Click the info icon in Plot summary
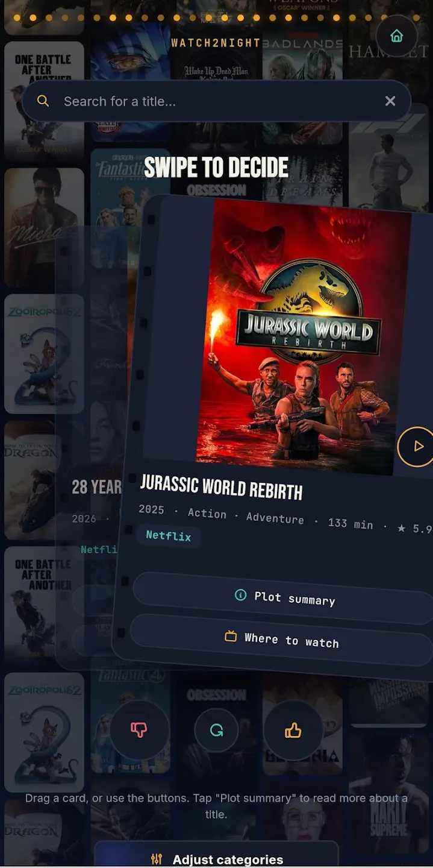The width and height of the screenshot is (433, 868). pos(240,595)
